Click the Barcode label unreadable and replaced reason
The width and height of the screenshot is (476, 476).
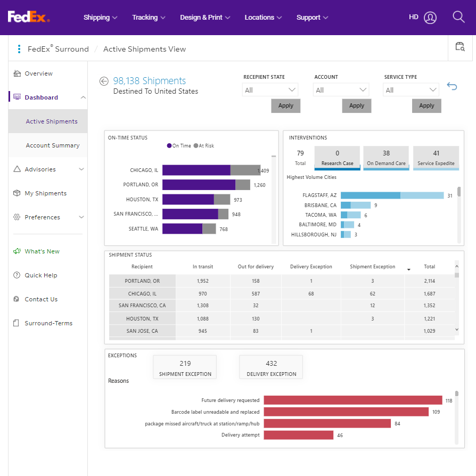(x=215, y=412)
